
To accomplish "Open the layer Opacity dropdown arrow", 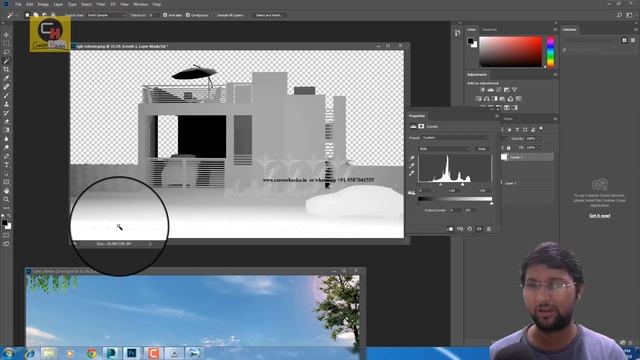I will pyautogui.click(x=540, y=138).
